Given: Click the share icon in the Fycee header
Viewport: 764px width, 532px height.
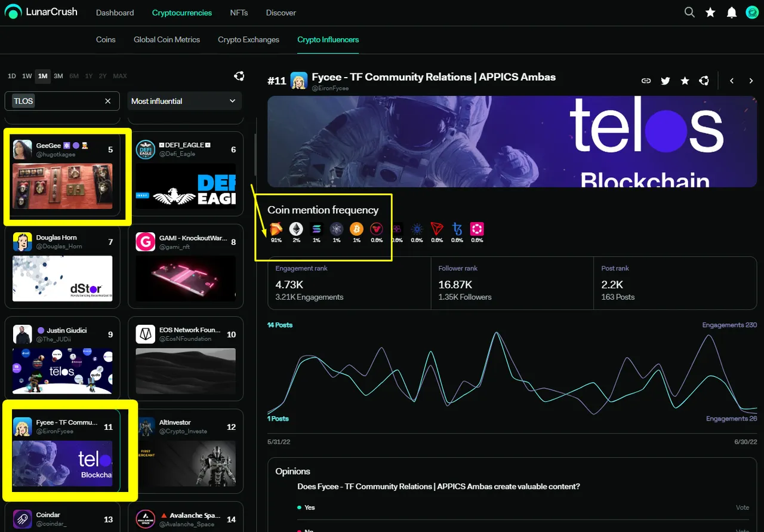Looking at the screenshot, I should pyautogui.click(x=704, y=81).
